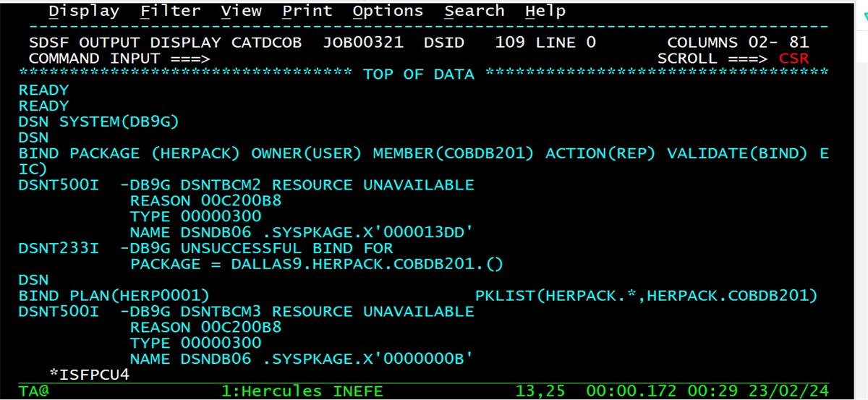Click the BIND PLAN(HERP0001) text
868x400 pixels.
coord(114,296)
